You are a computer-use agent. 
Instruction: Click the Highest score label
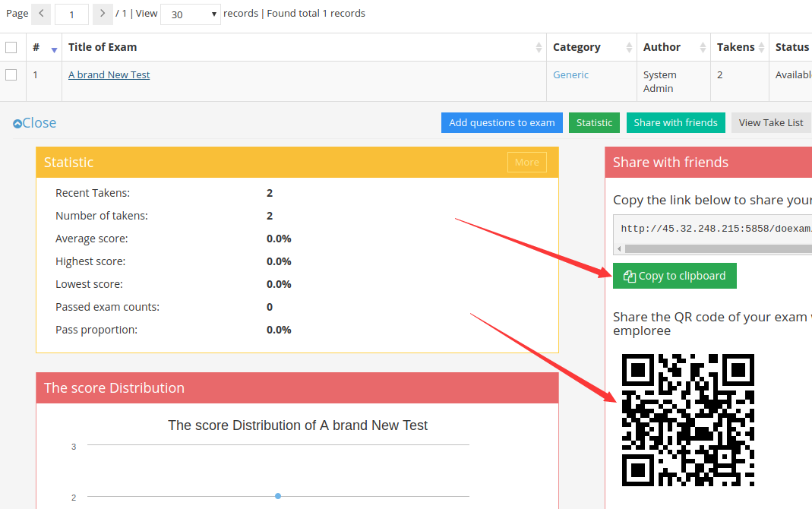[x=90, y=261]
